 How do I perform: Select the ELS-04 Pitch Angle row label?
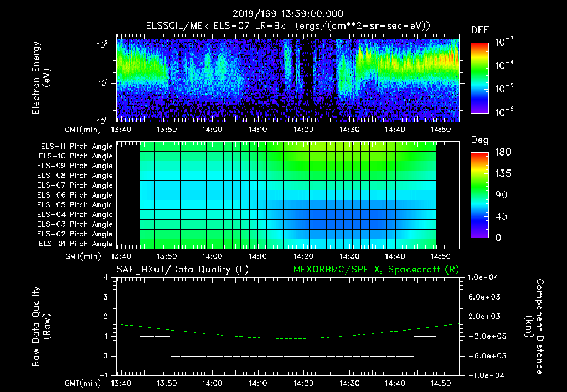75,214
